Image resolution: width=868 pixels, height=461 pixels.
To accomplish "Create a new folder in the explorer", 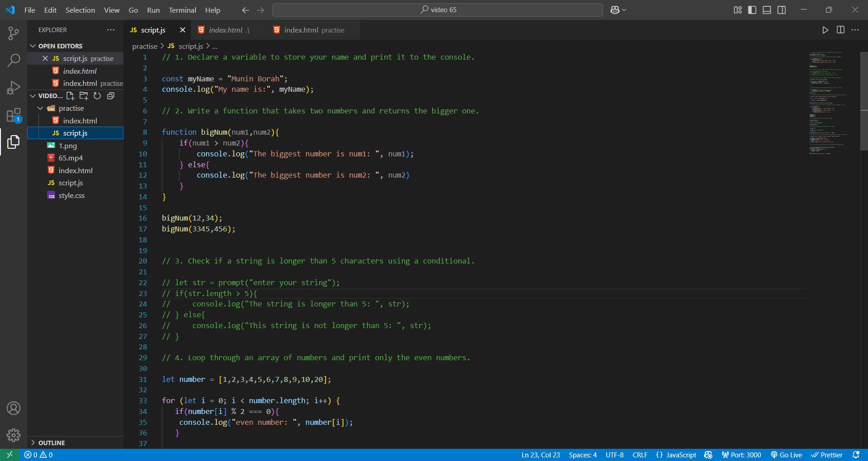I will pos(84,96).
